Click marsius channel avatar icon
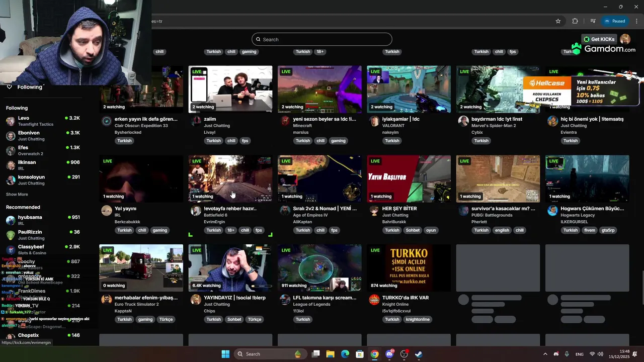The height and width of the screenshot is (362, 644). click(x=285, y=121)
